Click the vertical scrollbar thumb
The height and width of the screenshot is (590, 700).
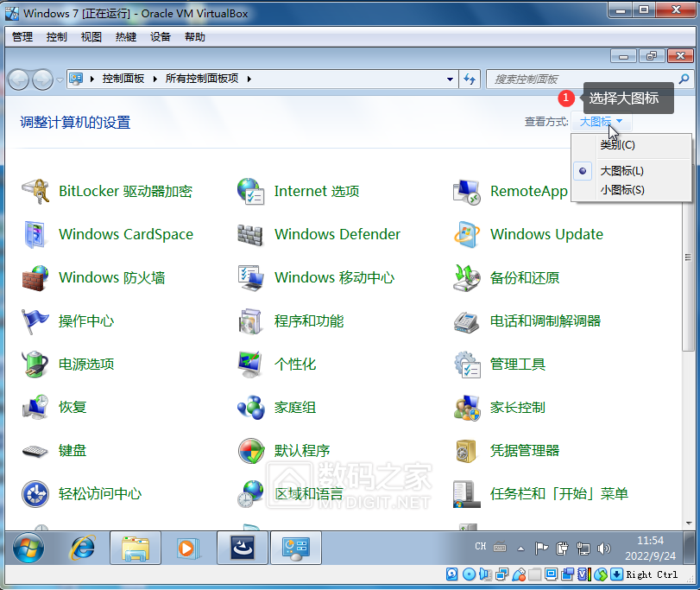pyautogui.click(x=688, y=257)
